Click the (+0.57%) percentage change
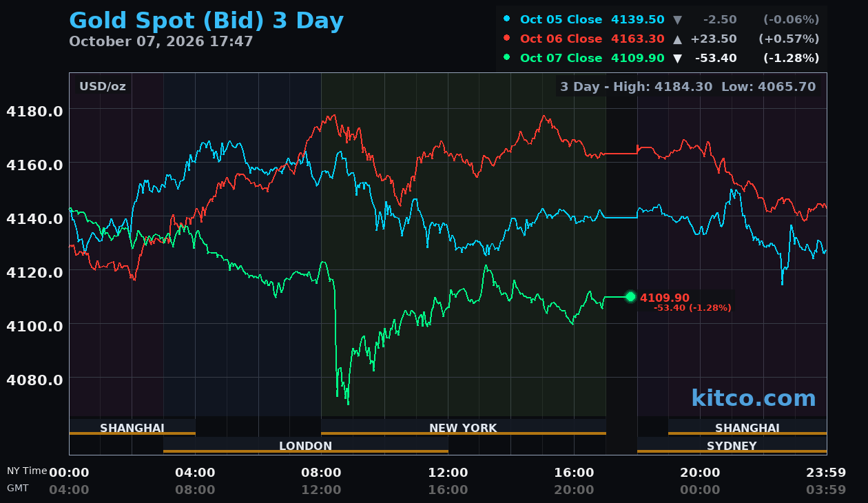The image size is (868, 503). click(789, 39)
